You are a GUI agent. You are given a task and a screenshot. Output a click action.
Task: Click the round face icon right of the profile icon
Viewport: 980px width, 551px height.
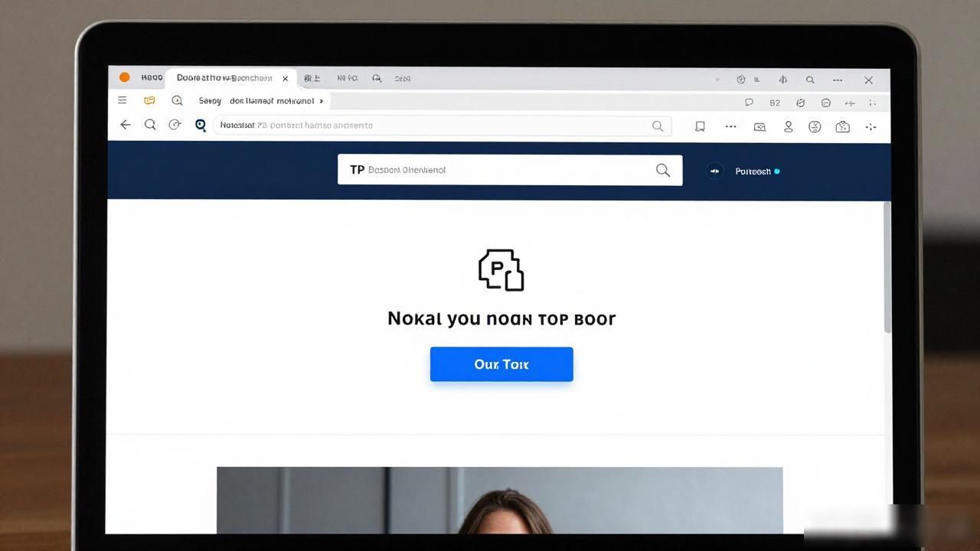[815, 127]
